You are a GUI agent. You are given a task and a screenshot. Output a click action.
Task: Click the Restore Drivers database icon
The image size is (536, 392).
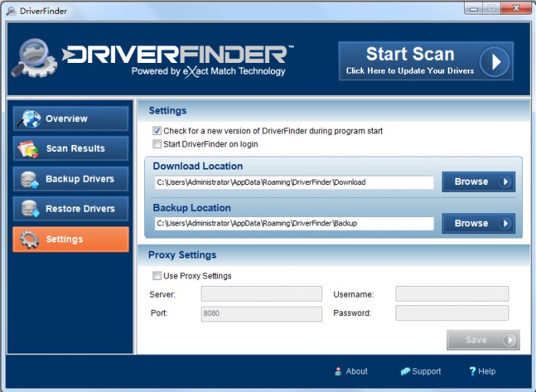tap(30, 209)
